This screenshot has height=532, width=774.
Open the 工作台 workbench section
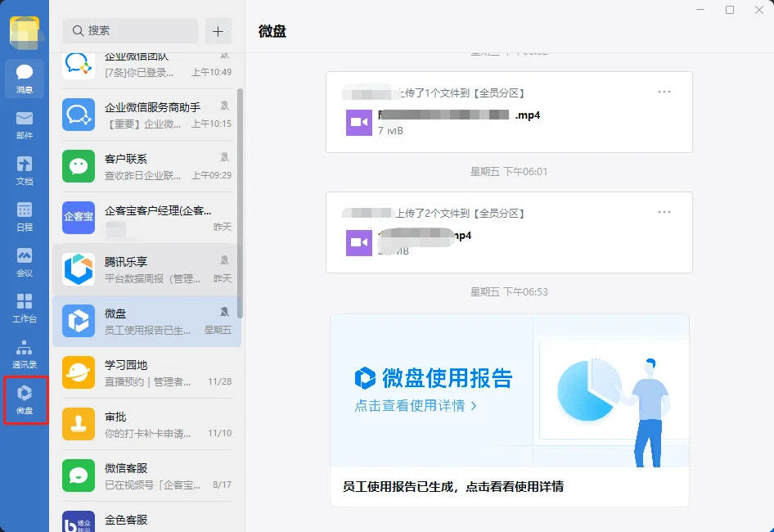tap(25, 309)
